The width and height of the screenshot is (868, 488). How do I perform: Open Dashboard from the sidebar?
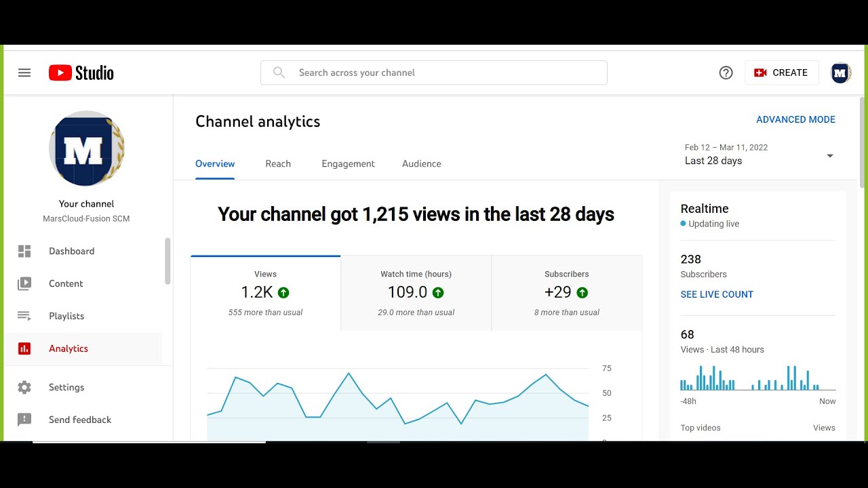pos(84,251)
